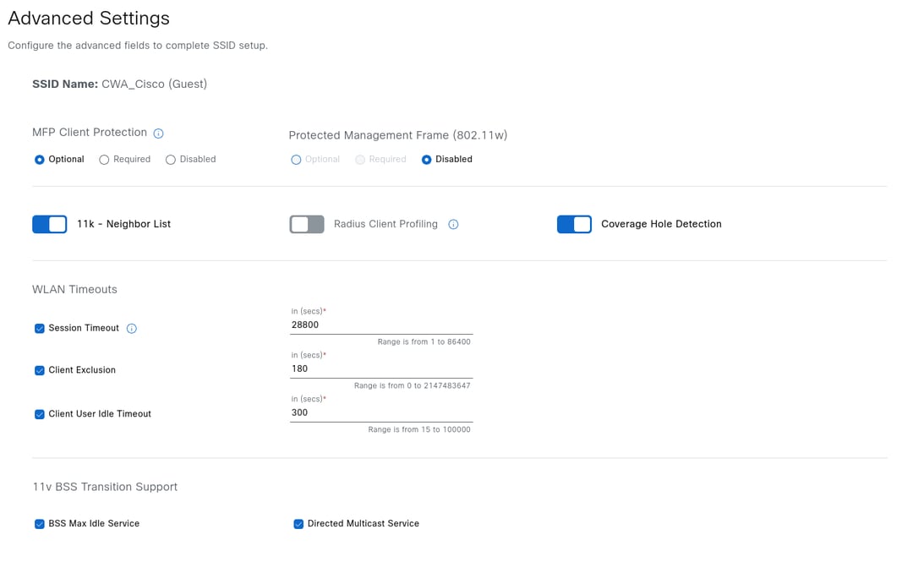Select Optional for Protected Management Frame
Viewport: 924px width, 562px height.
pyautogui.click(x=296, y=160)
